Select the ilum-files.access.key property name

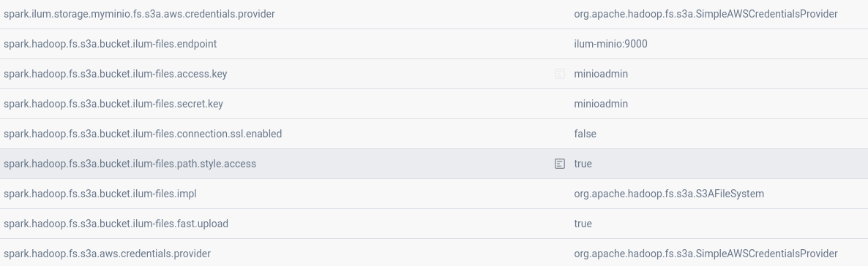[x=115, y=74]
